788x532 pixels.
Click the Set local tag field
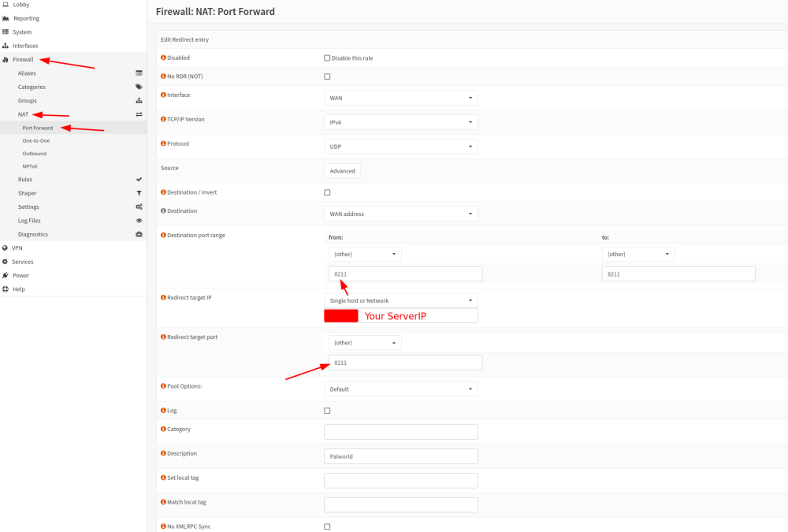point(400,481)
